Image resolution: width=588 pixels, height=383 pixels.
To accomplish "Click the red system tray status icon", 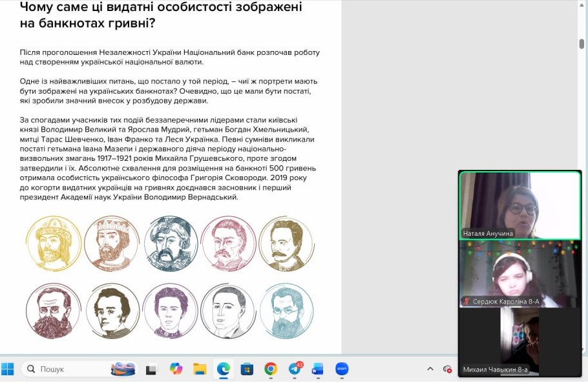I will coord(447,369).
